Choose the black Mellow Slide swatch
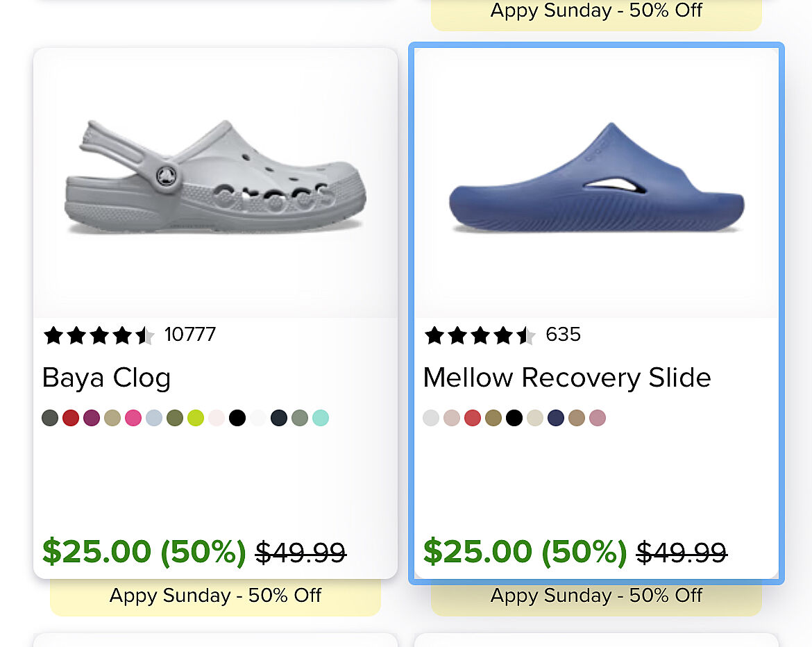The image size is (812, 647). click(514, 418)
